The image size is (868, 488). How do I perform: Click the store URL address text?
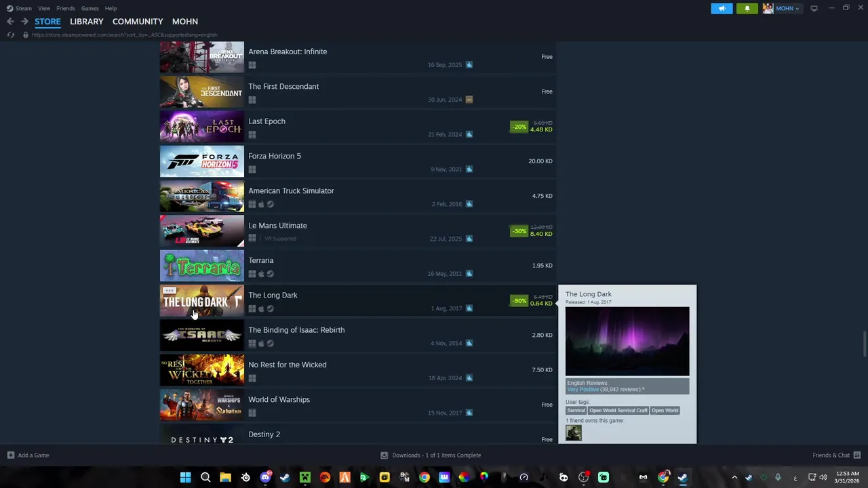(124, 35)
